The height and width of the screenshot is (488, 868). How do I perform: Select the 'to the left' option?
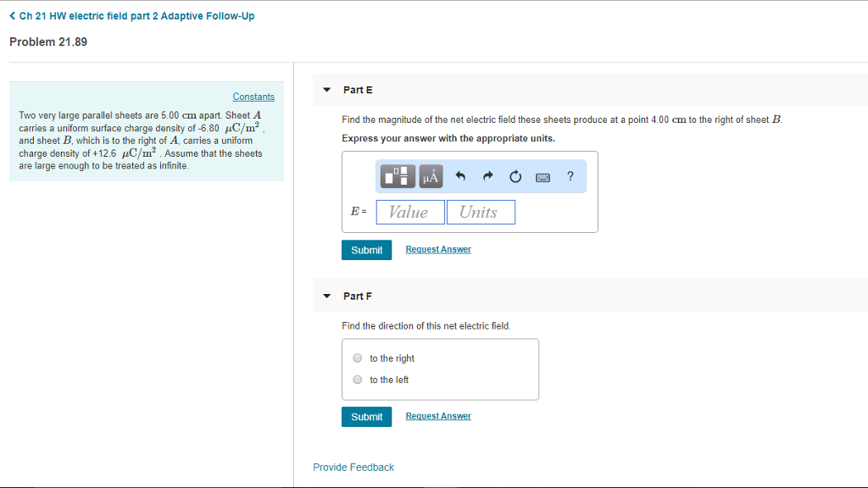pos(357,379)
